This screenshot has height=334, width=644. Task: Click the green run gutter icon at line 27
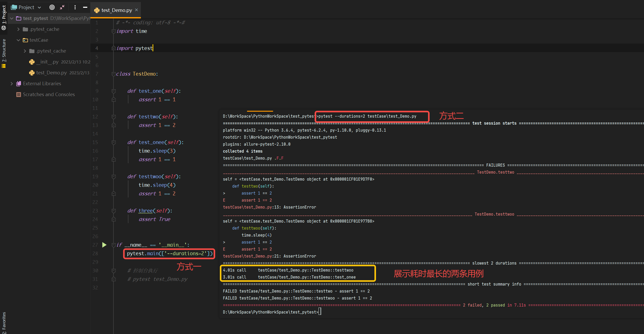tap(104, 245)
